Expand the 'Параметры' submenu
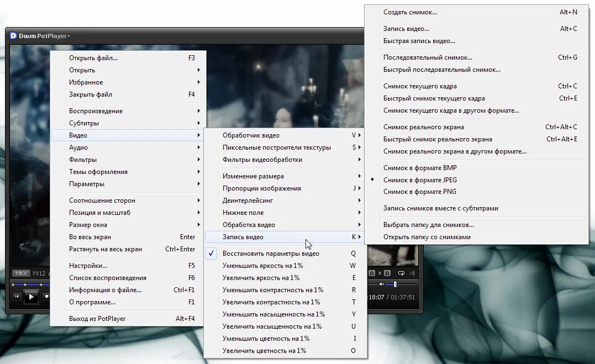The height and width of the screenshot is (364, 595). [x=128, y=184]
